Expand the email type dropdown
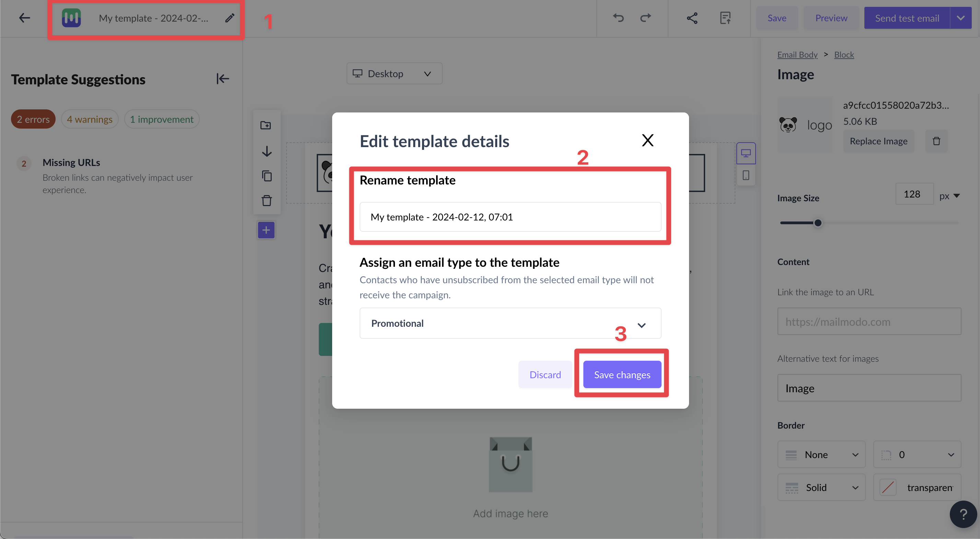Image resolution: width=980 pixels, height=539 pixels. click(641, 323)
